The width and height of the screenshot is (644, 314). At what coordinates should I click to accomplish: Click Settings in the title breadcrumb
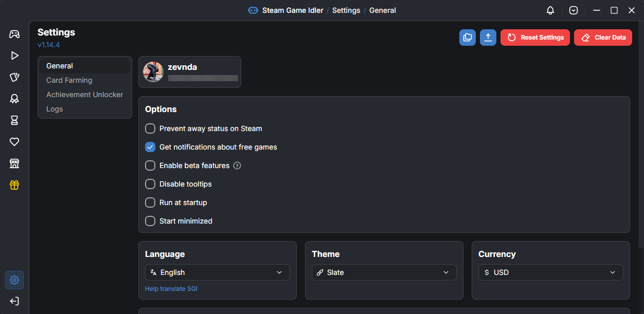[x=346, y=10]
